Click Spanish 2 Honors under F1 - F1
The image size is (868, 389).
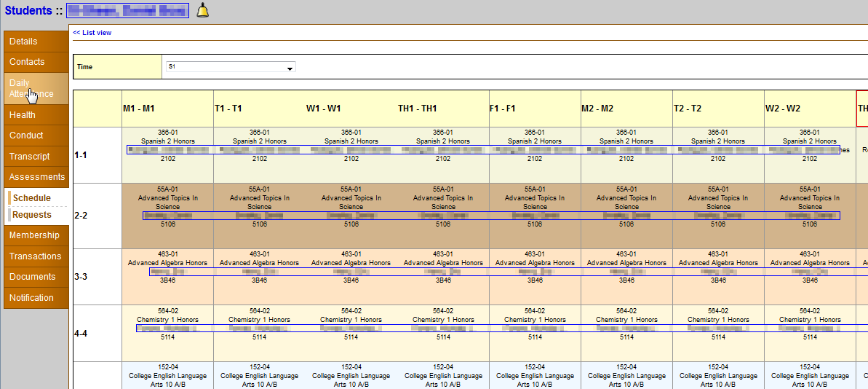click(534, 141)
